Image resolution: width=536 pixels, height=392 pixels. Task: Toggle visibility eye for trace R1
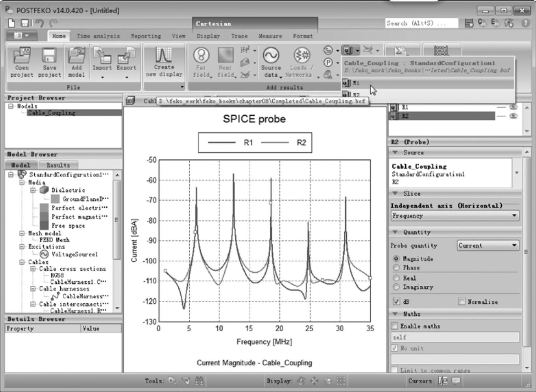(x=513, y=107)
